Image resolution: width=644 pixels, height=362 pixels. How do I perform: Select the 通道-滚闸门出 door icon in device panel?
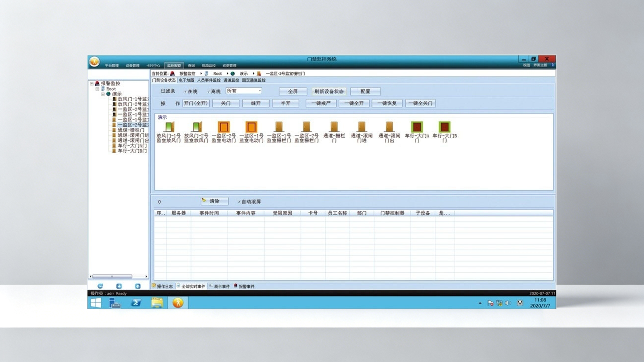tap(389, 127)
